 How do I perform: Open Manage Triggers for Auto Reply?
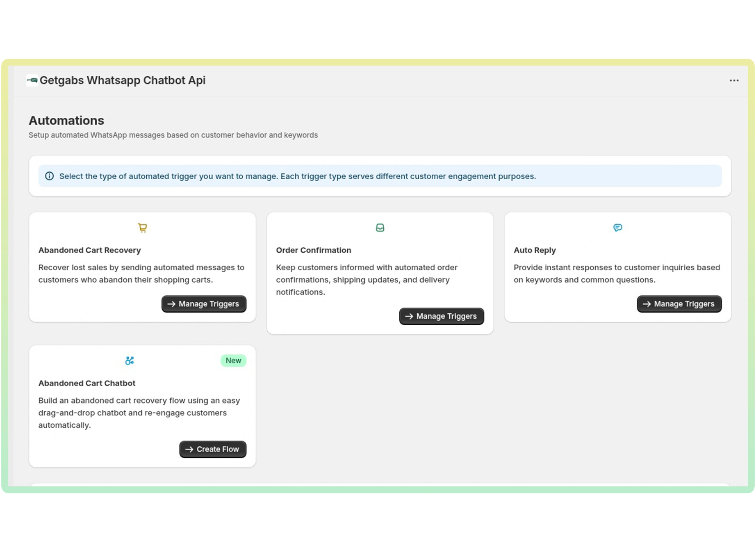pos(679,304)
